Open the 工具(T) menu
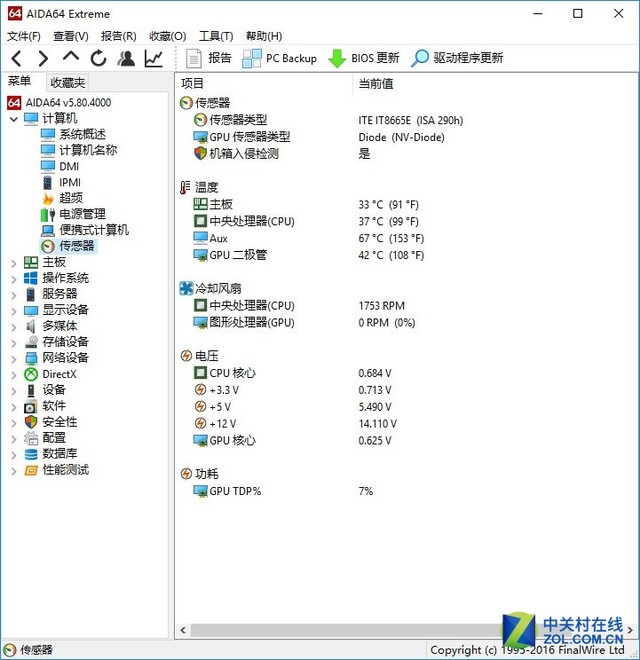 (x=216, y=36)
